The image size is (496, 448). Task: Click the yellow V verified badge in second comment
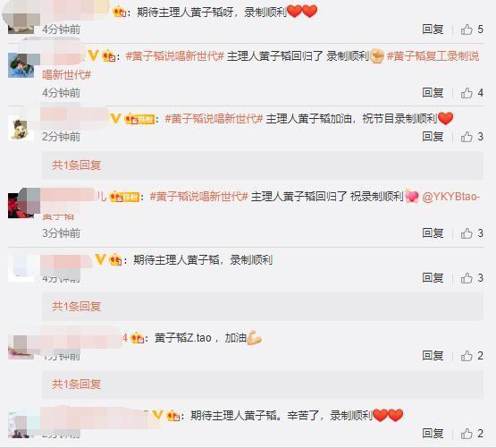[x=93, y=55]
